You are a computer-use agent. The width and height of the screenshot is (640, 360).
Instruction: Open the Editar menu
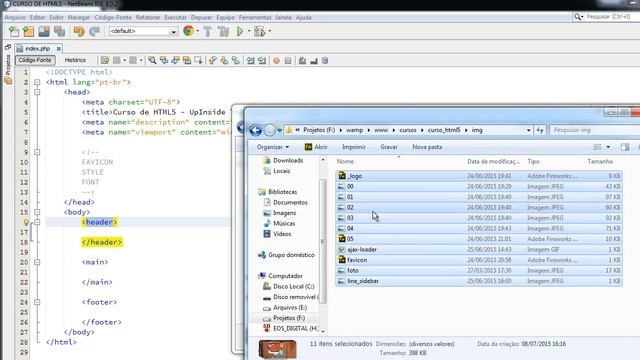tap(37, 18)
